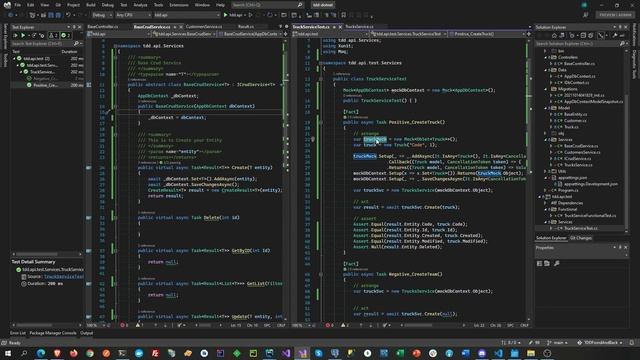Switch to the TruckService.cs tab in right editor
Screen dimensions: 640x360
pyautogui.click(x=360, y=27)
